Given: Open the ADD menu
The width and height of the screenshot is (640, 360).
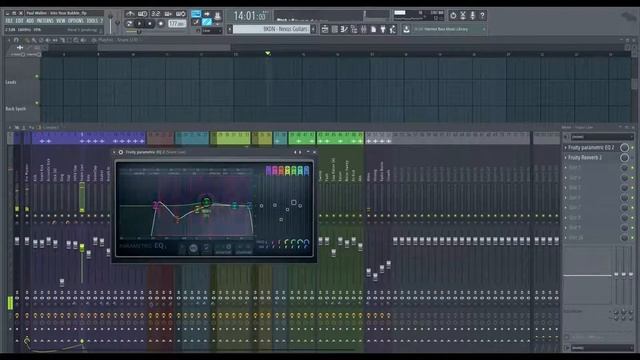Looking at the screenshot, I should (x=30, y=20).
